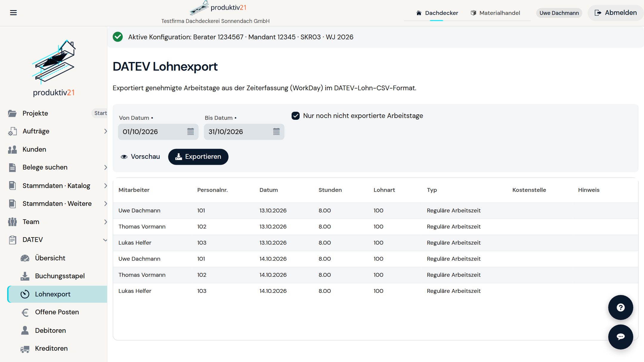The width and height of the screenshot is (644, 362).
Task: Collapse the DATEV menu chevron
Action: [105, 240]
